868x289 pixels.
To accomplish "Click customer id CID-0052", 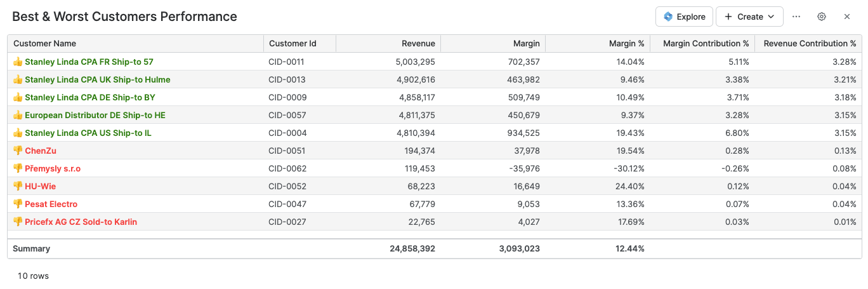I will tap(287, 186).
